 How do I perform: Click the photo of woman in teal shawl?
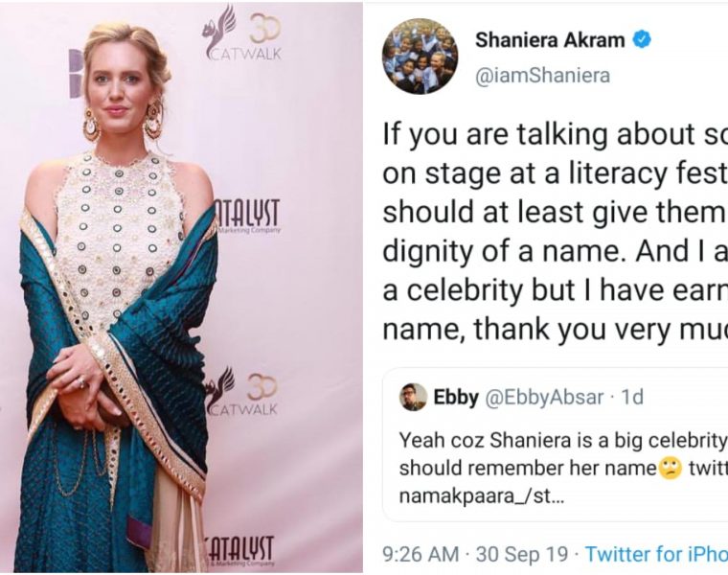(182, 287)
